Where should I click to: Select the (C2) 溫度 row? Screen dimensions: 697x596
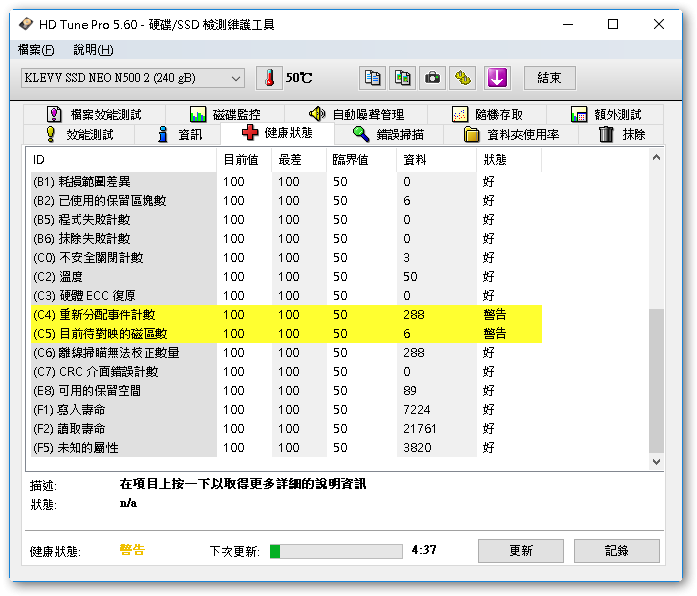286,276
